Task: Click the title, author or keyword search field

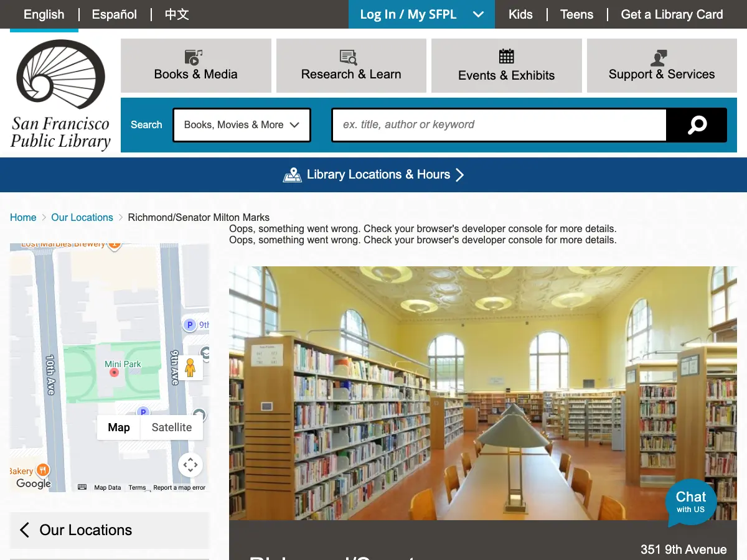Action: [499, 125]
